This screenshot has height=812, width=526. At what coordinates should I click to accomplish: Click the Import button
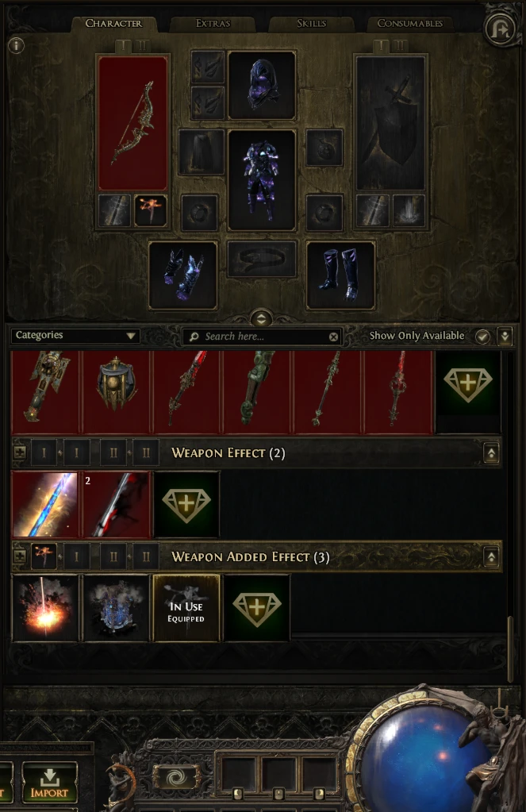[x=50, y=783]
